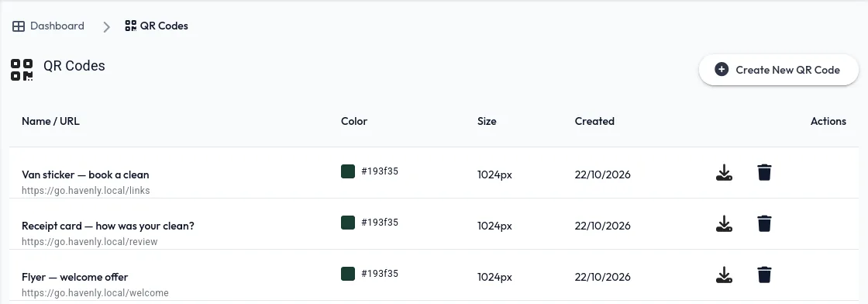Click the QR Codes page heading text

[74, 65]
